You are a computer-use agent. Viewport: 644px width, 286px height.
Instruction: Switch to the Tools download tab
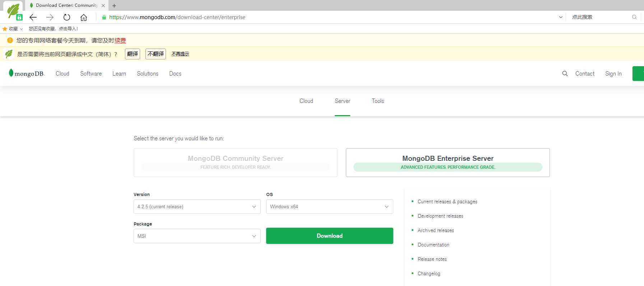click(378, 101)
